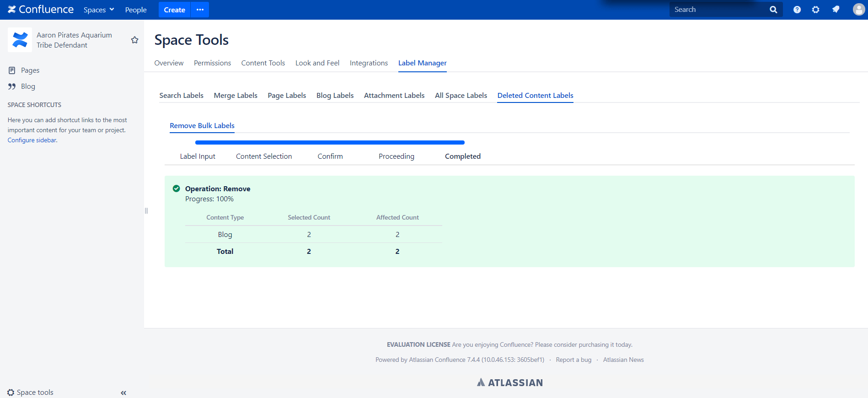This screenshot has height=398, width=868.
Task: Click the Blog row cell
Action: 225,235
